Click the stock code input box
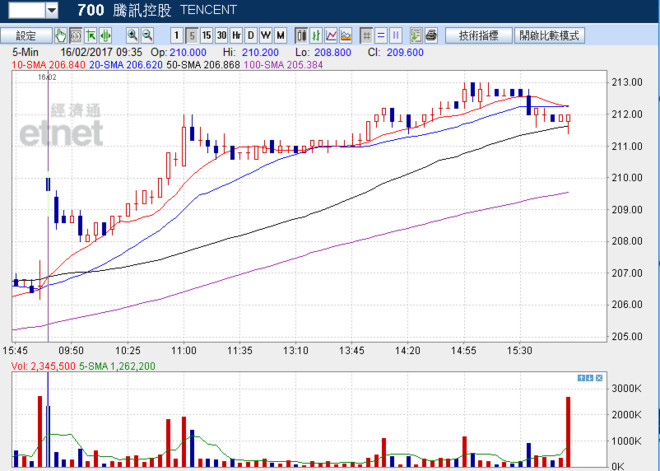The height and width of the screenshot is (471, 660). pyautogui.click(x=27, y=10)
